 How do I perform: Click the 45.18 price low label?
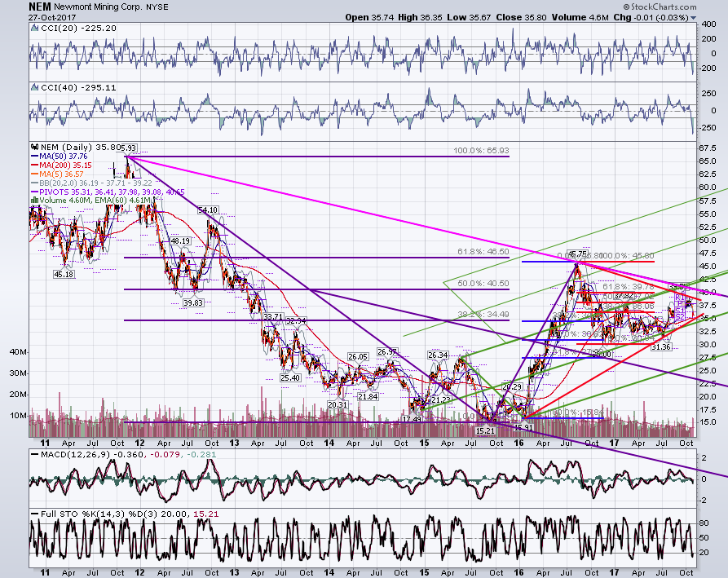coord(64,275)
